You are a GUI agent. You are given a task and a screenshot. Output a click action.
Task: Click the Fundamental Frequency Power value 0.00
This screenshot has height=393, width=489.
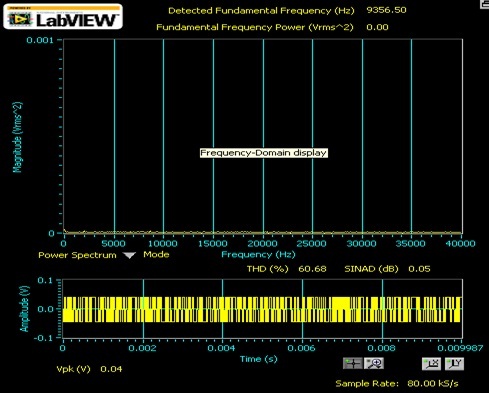377,27
